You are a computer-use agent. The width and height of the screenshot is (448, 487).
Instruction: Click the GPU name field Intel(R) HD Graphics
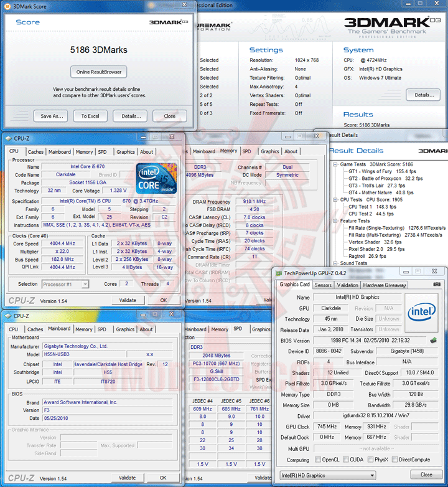[357, 297]
